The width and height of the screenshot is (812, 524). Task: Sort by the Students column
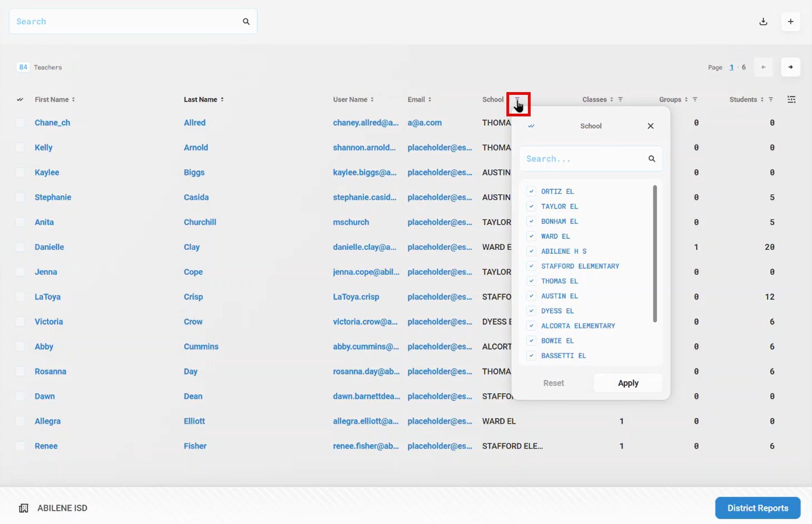[x=762, y=99]
